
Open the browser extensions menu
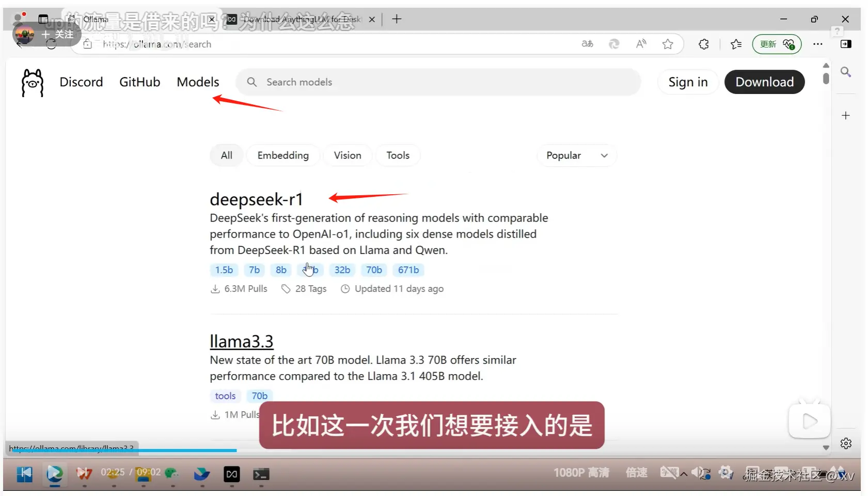pyautogui.click(x=703, y=44)
